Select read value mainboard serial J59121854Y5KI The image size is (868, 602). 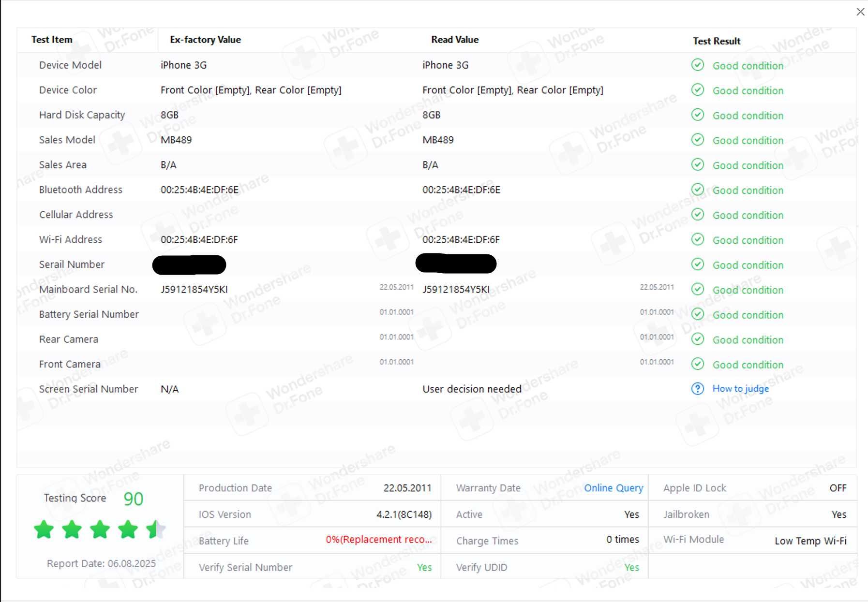(456, 289)
